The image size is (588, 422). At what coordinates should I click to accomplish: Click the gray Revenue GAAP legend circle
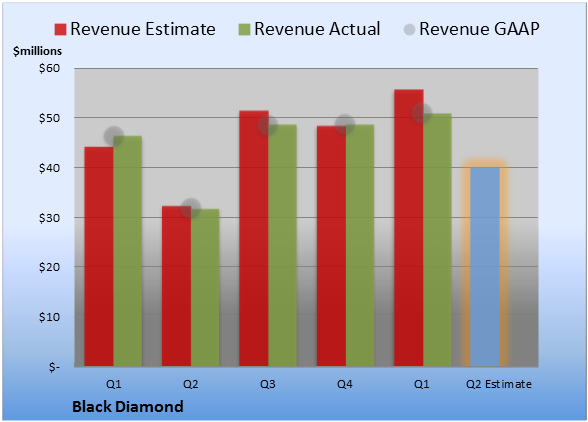[410, 30]
